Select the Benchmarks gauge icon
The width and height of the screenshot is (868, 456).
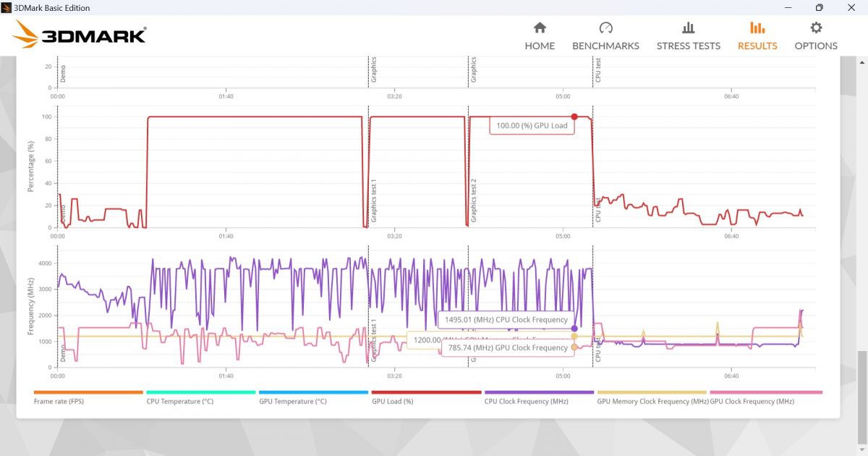(x=606, y=28)
